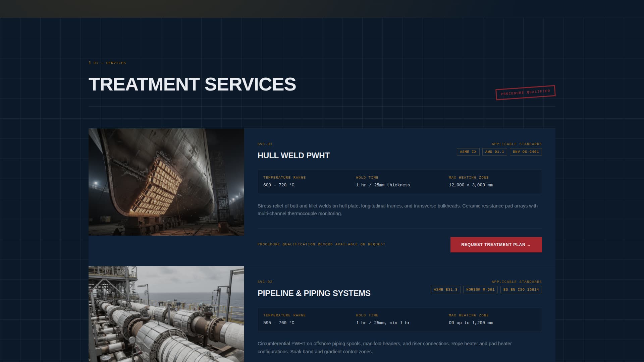
Task: Click the SVC-01 service code label
Action: click(x=265, y=144)
